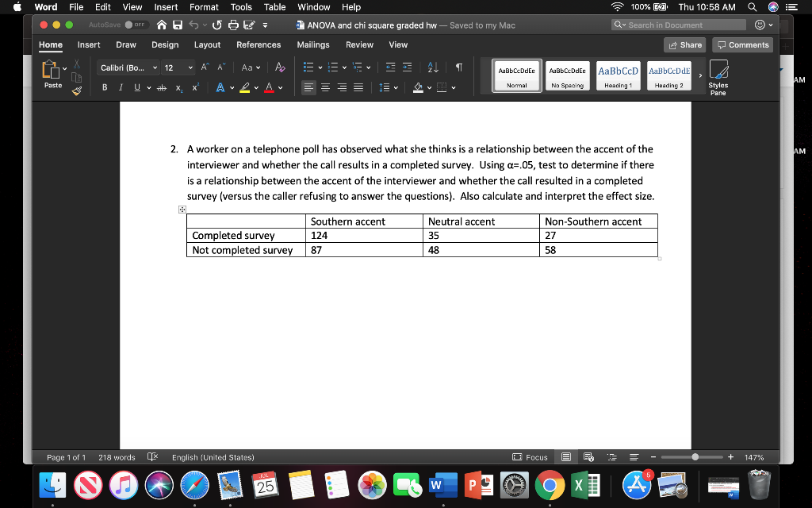This screenshot has width=812, height=508.
Task: Click the Sort icon in the ribbon
Action: click(433, 67)
